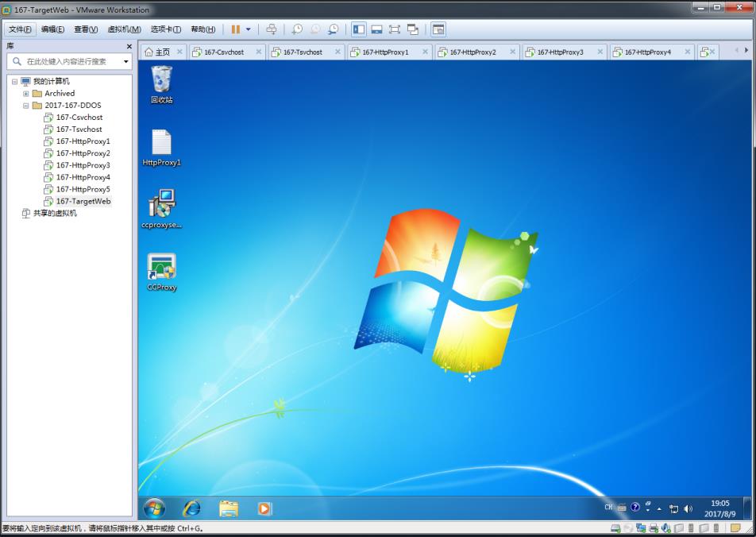Open the power options dropdown arrow
This screenshot has width=756, height=537.
[248, 29]
